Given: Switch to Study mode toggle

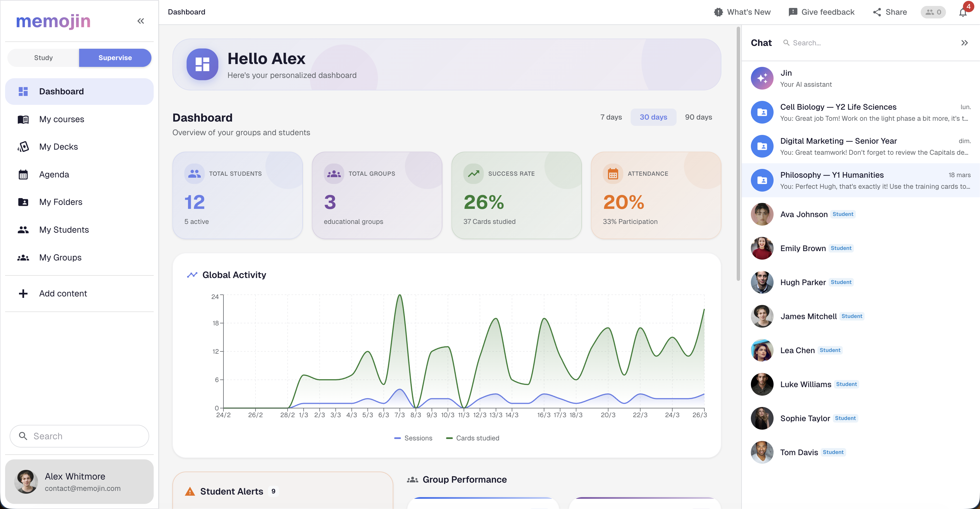Looking at the screenshot, I should [43, 58].
